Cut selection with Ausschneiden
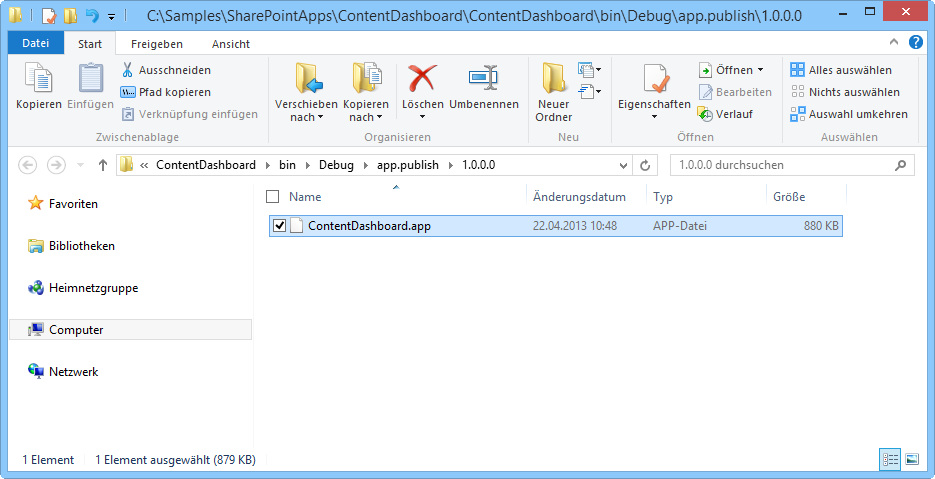Screen dimensions: 935x479 coord(166,70)
